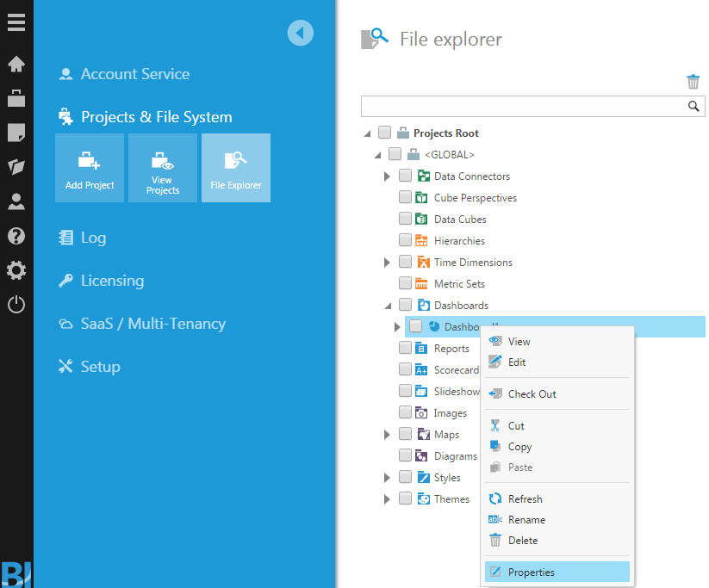Select Delete in the context menu

tap(557, 540)
